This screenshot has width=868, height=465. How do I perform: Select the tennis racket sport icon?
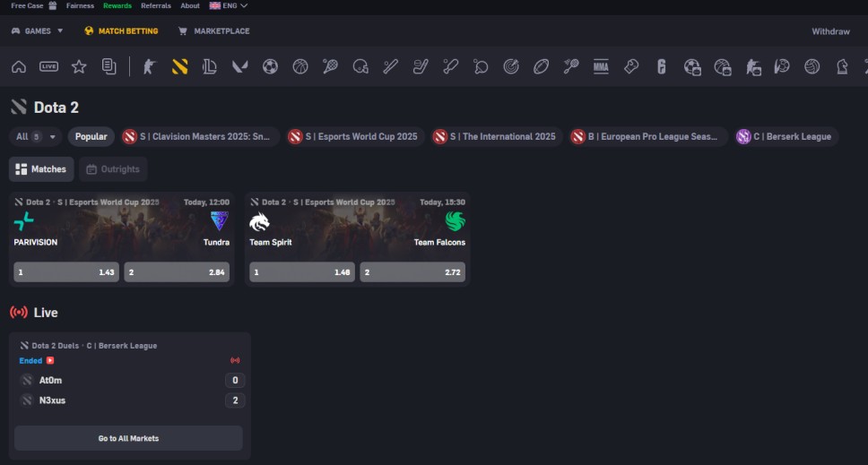tap(331, 67)
